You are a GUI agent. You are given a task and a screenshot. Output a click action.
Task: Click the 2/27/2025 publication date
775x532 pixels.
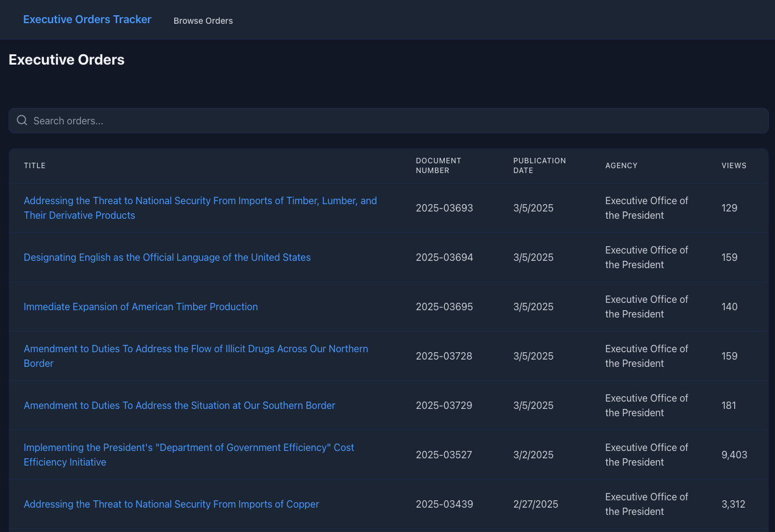click(x=536, y=504)
